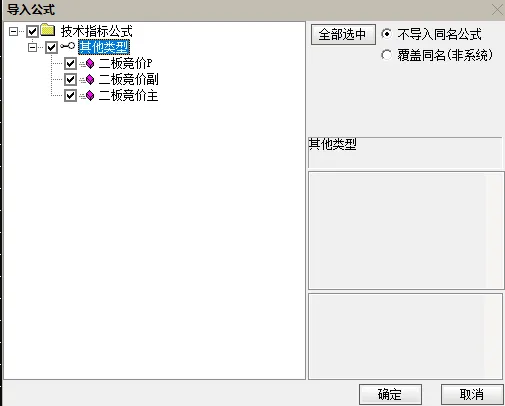The image size is (505, 406).
Task: Select the 二板竞价副 formula entry
Action: point(128,79)
